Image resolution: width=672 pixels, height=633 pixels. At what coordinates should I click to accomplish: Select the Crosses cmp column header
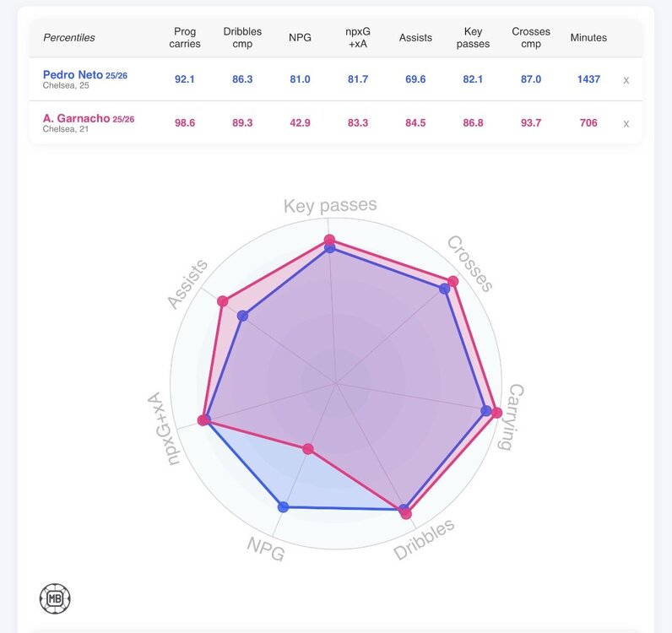(531, 38)
